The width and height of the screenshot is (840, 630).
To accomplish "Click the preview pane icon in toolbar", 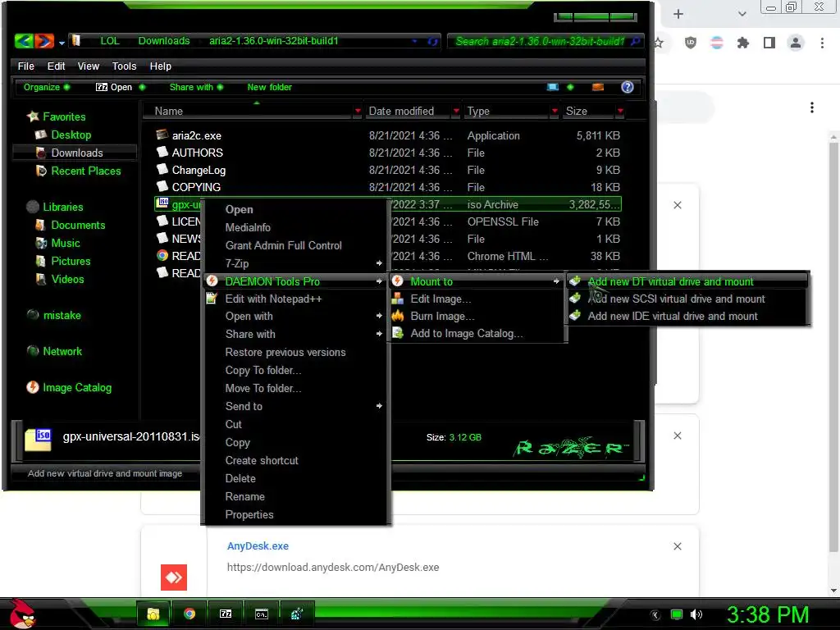I will [x=598, y=87].
